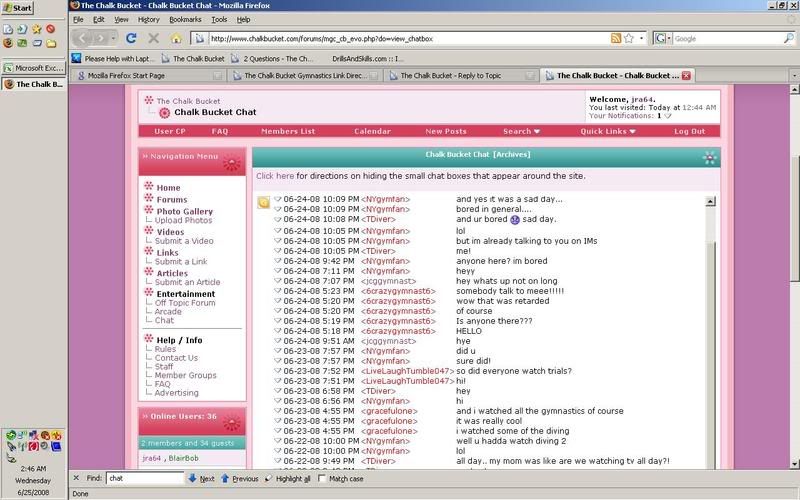Click the site icon beside the URL

pyautogui.click(x=199, y=38)
